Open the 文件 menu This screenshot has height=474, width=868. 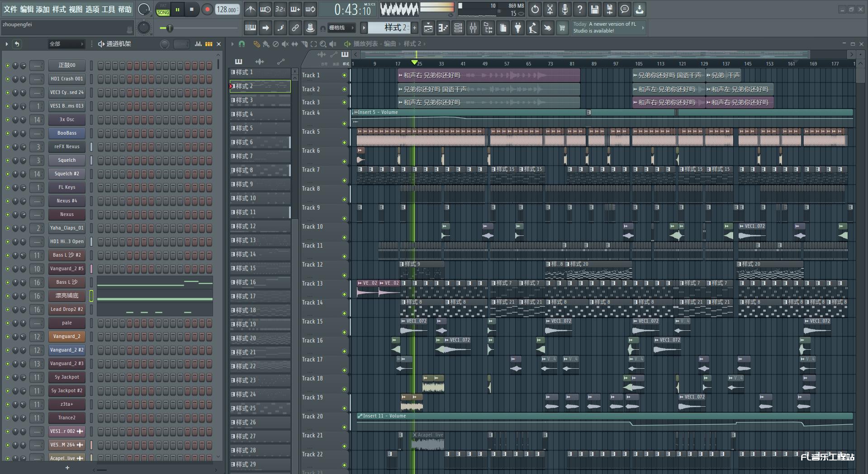click(x=10, y=9)
